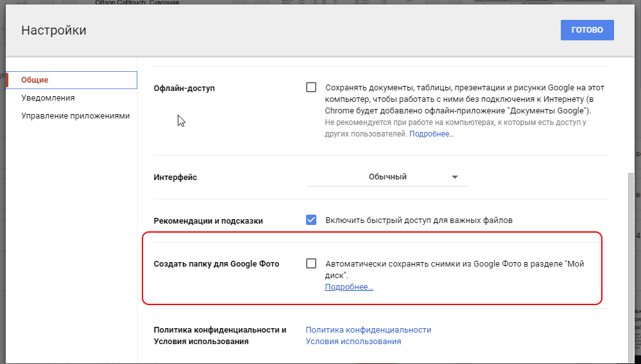The height and width of the screenshot is (364, 641).
Task: Click the dropdown arrow next to Обычный
Action: [454, 177]
